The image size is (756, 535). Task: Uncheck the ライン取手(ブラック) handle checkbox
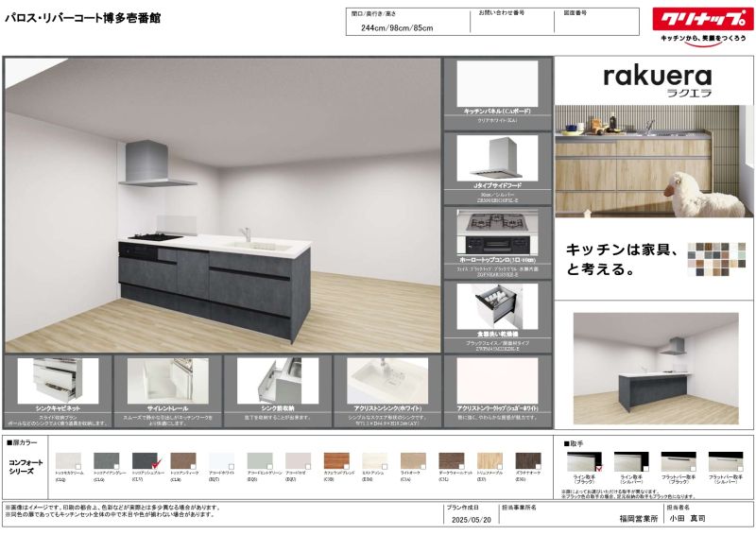point(599,468)
